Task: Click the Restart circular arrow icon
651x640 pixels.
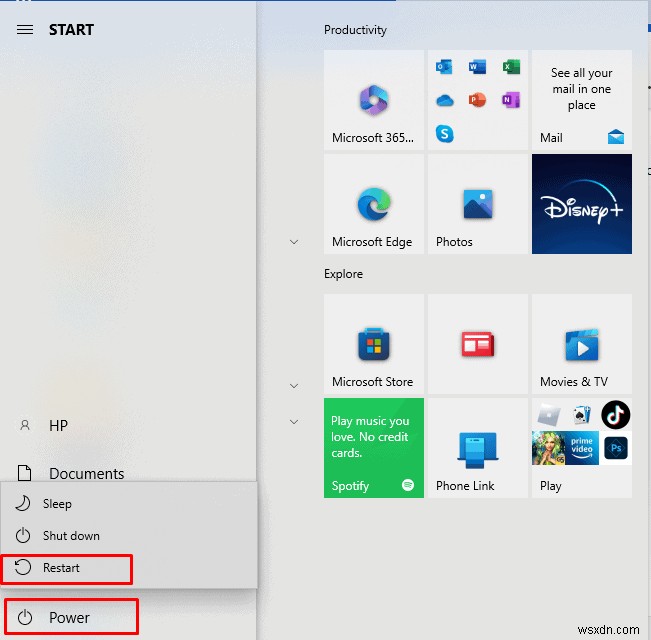Action: tap(23, 567)
